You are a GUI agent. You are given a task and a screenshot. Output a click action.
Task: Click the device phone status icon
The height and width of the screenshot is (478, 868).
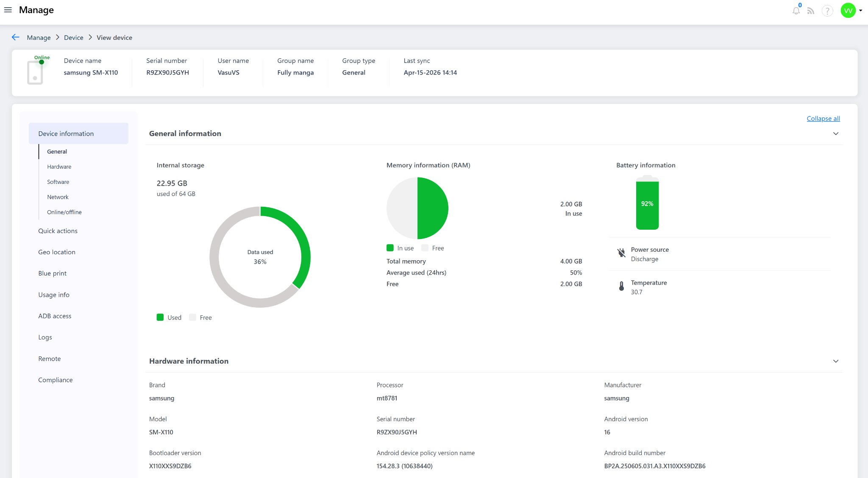tap(35, 72)
